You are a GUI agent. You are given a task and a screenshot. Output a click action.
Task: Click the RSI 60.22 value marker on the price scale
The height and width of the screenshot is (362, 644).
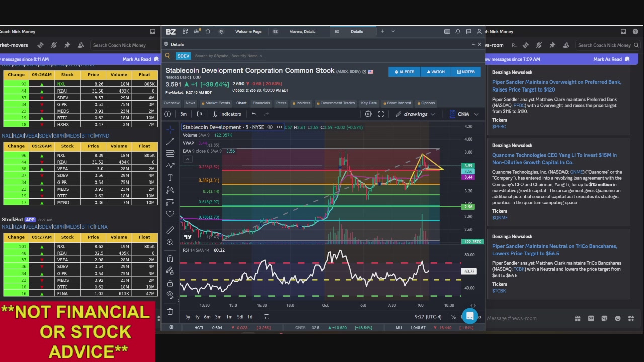[x=469, y=271]
